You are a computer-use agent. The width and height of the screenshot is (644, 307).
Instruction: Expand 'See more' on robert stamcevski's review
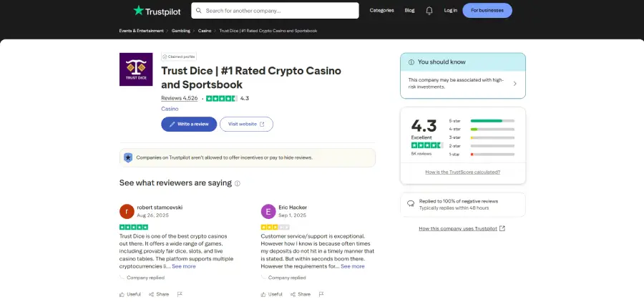184,266
